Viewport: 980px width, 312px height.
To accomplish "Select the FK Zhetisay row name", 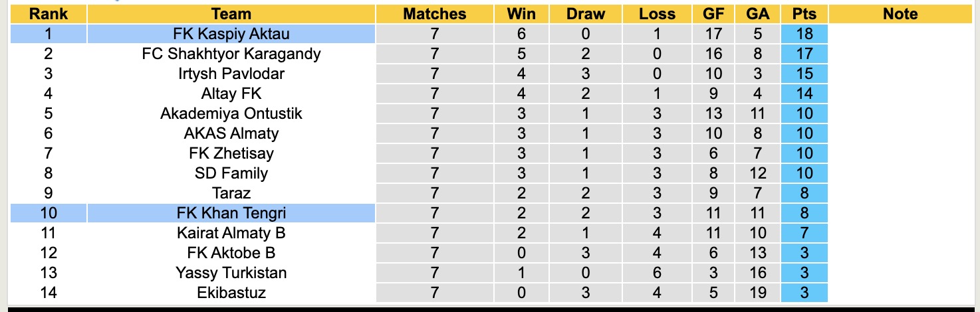I will point(231,153).
